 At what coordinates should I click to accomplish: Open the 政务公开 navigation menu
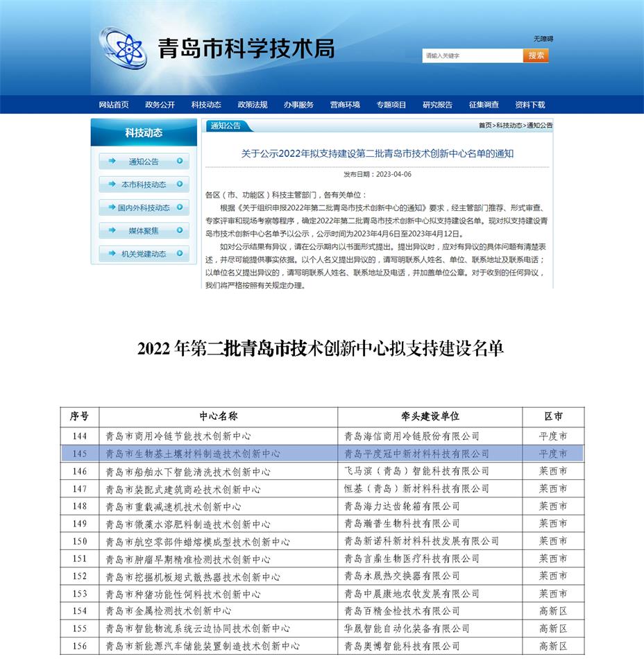160,104
